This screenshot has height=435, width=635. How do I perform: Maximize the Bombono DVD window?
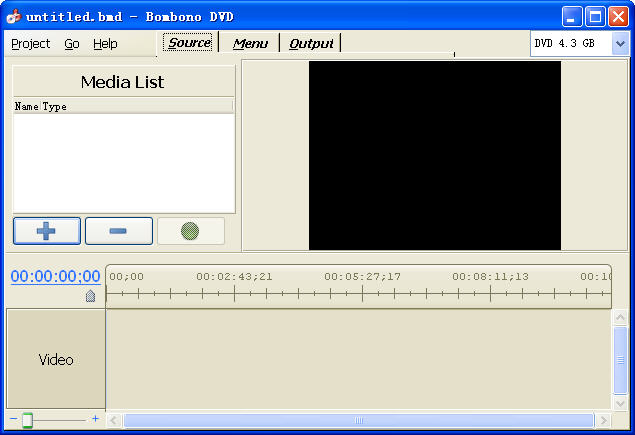tap(595, 17)
